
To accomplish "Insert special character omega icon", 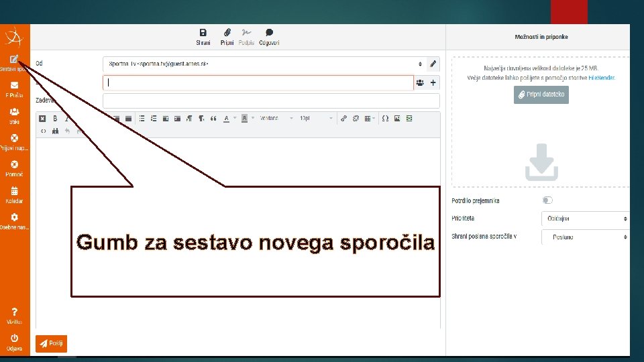I will (x=385, y=119).
